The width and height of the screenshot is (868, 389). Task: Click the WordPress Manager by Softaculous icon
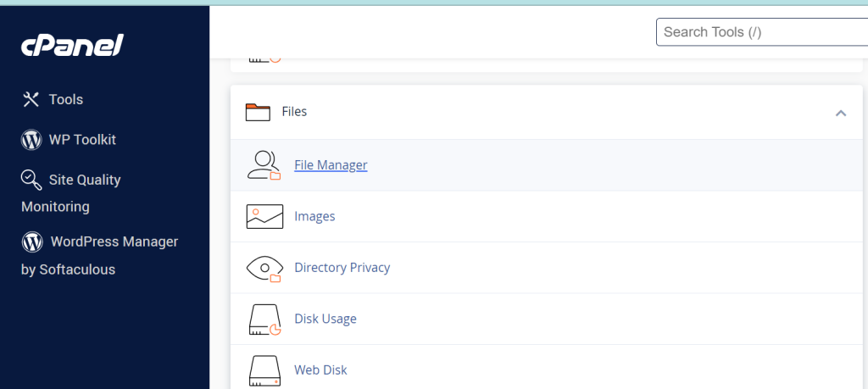tap(33, 242)
